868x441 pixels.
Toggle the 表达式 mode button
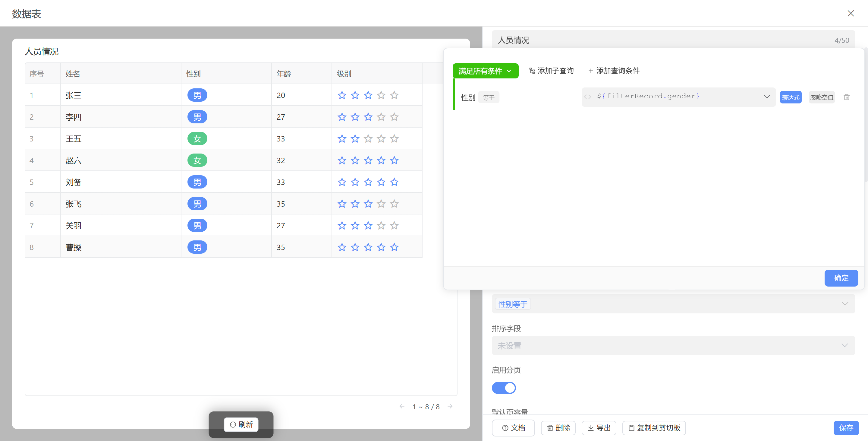pos(790,97)
